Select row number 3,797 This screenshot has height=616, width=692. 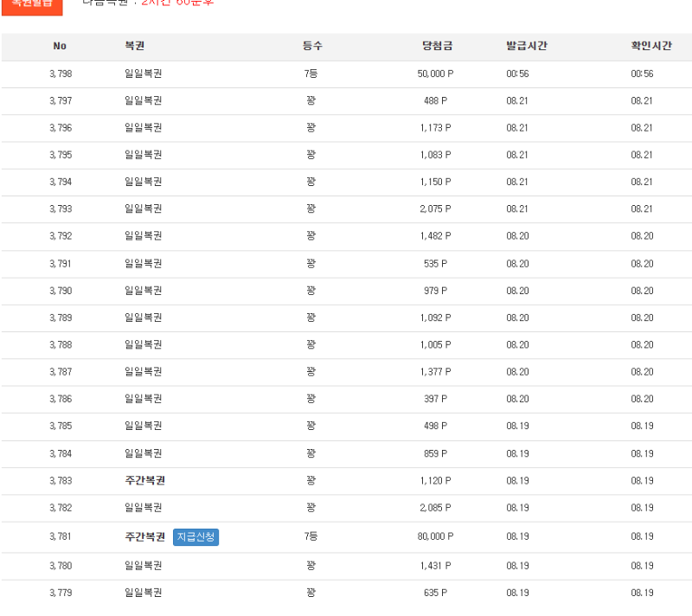(x=61, y=100)
